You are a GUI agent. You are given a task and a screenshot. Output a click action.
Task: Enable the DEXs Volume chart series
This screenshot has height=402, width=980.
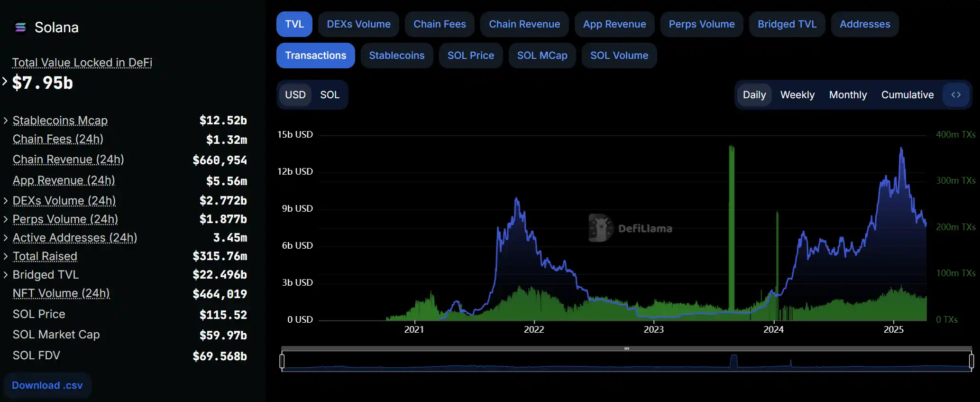pyautogui.click(x=358, y=24)
